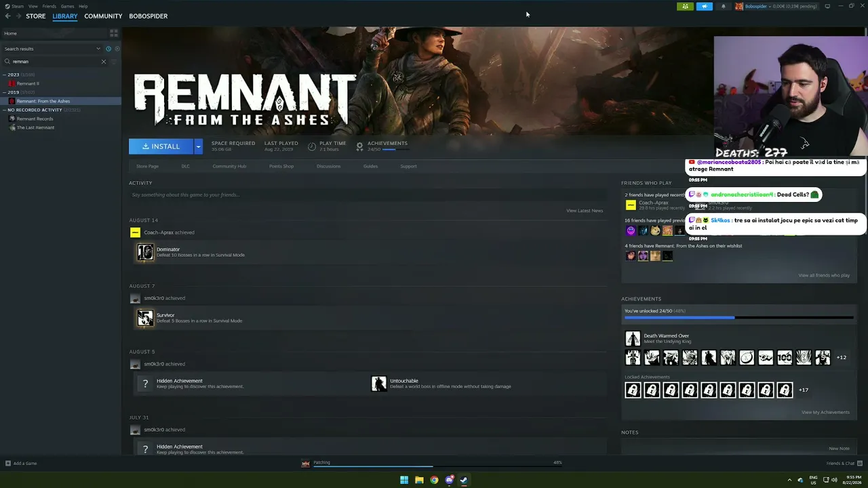This screenshot has height=488, width=868.
Task: Go back with the back arrow
Action: [8, 16]
